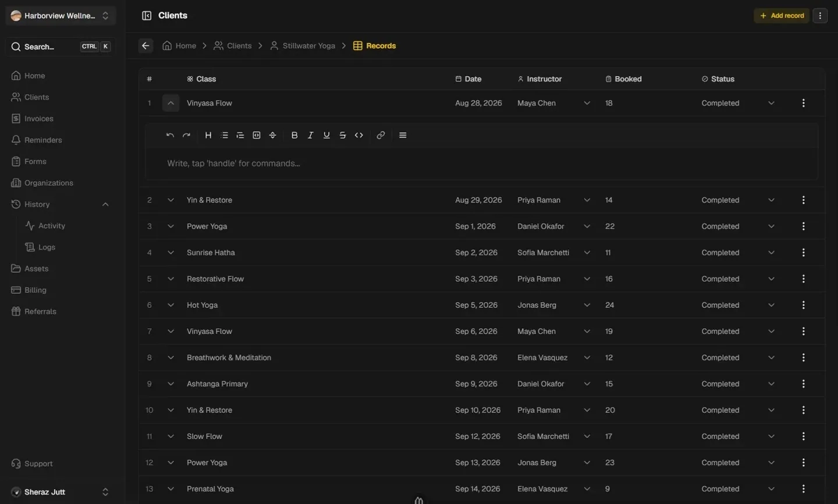Expand the Ashtanga Primary row details
838x504 pixels.
[x=171, y=384]
